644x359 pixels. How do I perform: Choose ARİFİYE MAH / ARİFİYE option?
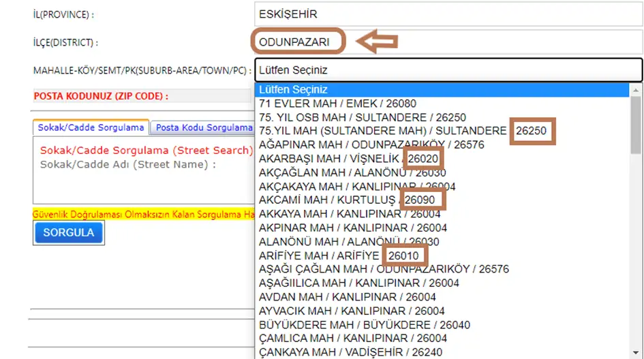319,255
